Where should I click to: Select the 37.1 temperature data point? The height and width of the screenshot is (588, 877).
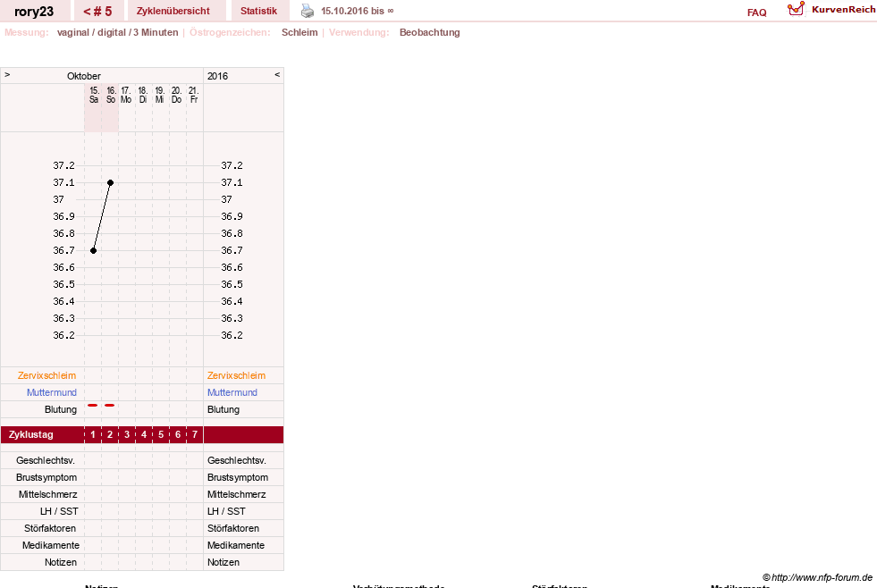coord(110,183)
